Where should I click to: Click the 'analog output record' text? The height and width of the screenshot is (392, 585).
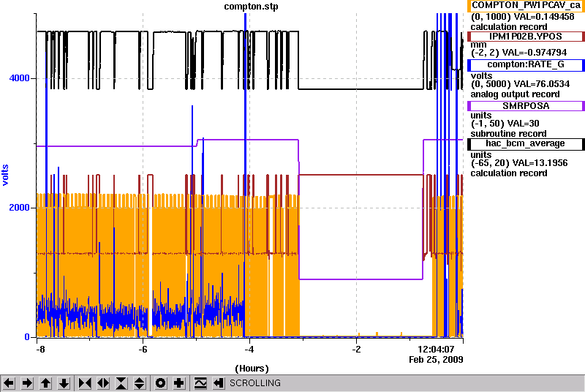point(516,94)
